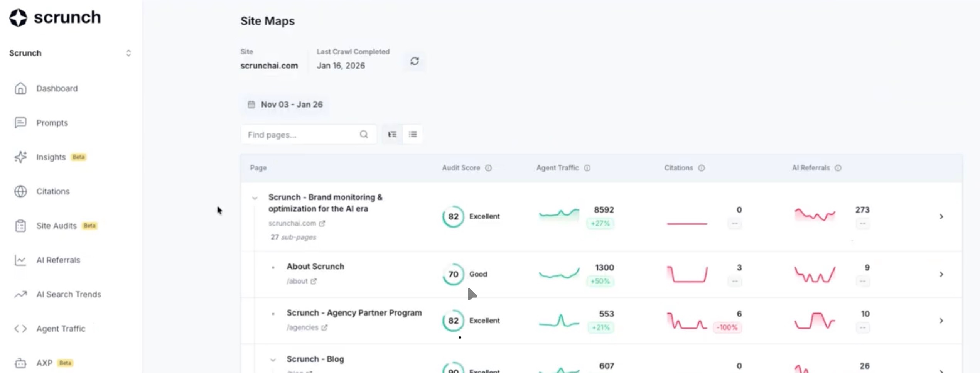Image resolution: width=980 pixels, height=373 pixels.
Task: Show AI Referrals column info tooltip
Action: pos(838,168)
